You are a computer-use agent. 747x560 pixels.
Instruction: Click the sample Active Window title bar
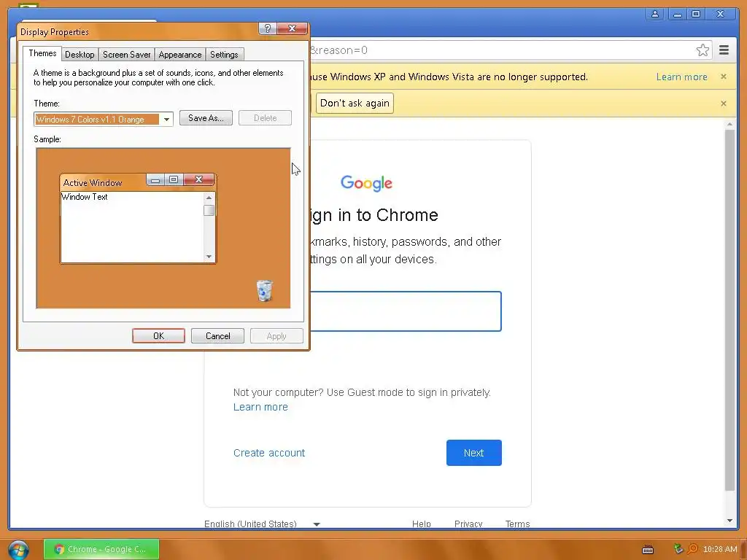(x=102, y=182)
